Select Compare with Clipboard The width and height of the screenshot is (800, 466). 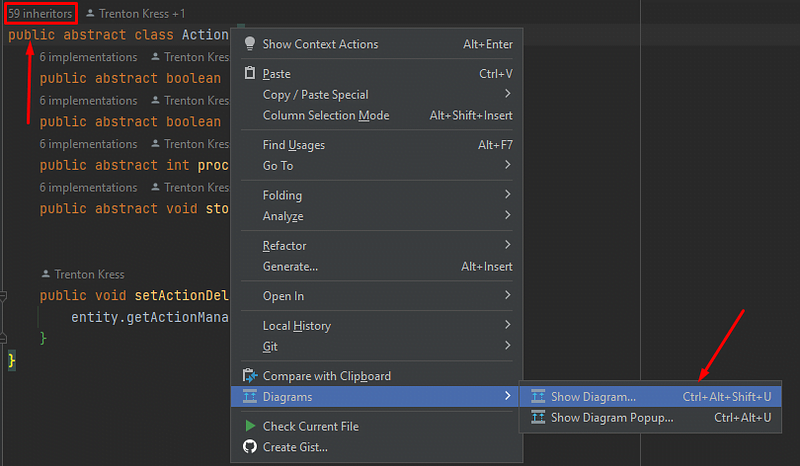pyautogui.click(x=377, y=376)
